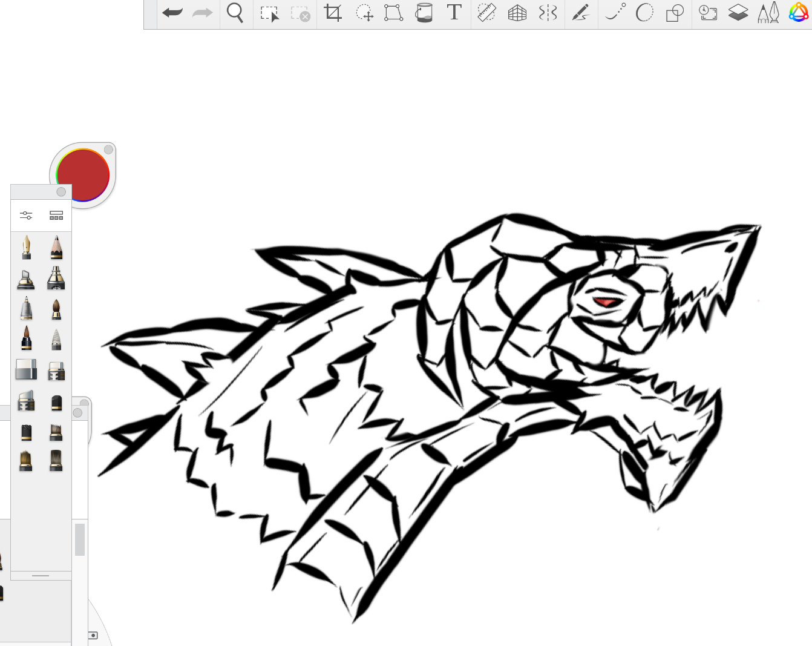This screenshot has width=812, height=646.
Task: Show the Layer Editor from toolbar
Action: pos(738,13)
